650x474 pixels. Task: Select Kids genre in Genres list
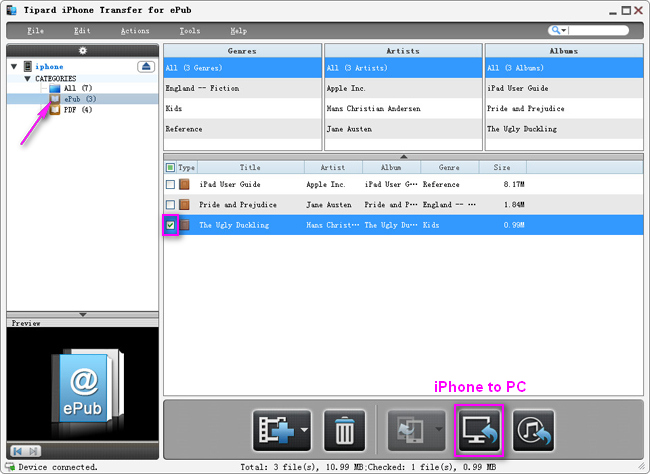(243, 108)
